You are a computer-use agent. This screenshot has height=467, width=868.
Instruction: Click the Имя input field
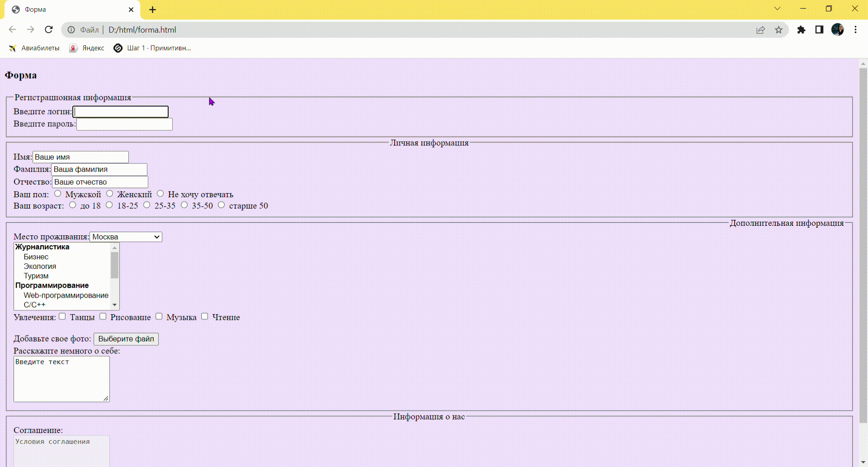click(x=80, y=157)
